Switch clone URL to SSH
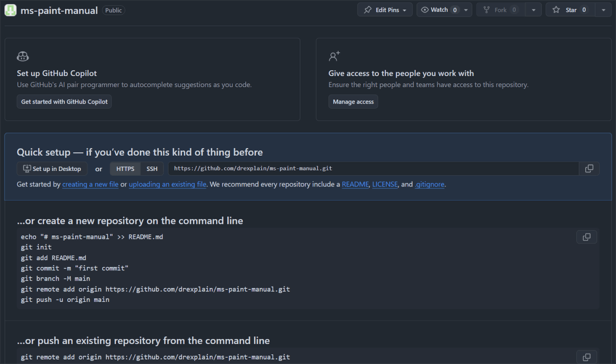Screen dimensions: 616x364 point(152,169)
